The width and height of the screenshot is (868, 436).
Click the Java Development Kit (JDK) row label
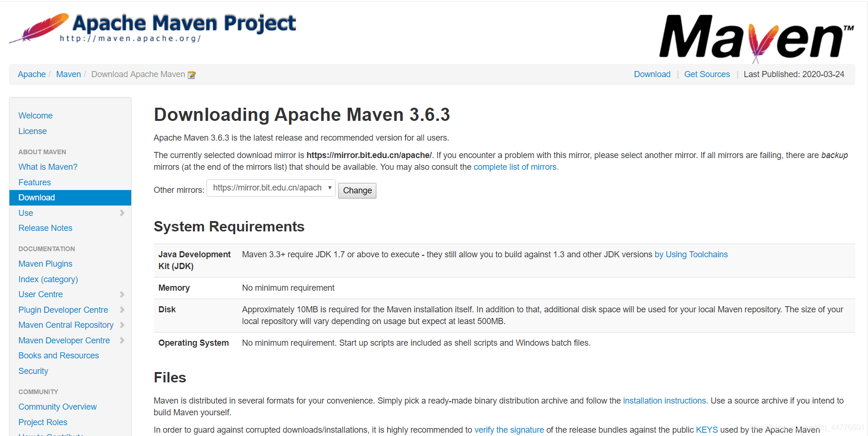tap(194, 260)
